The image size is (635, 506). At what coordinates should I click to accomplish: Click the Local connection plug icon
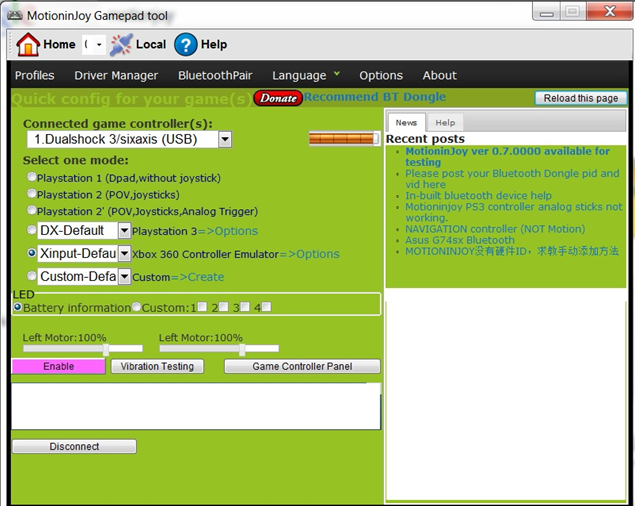click(x=121, y=44)
